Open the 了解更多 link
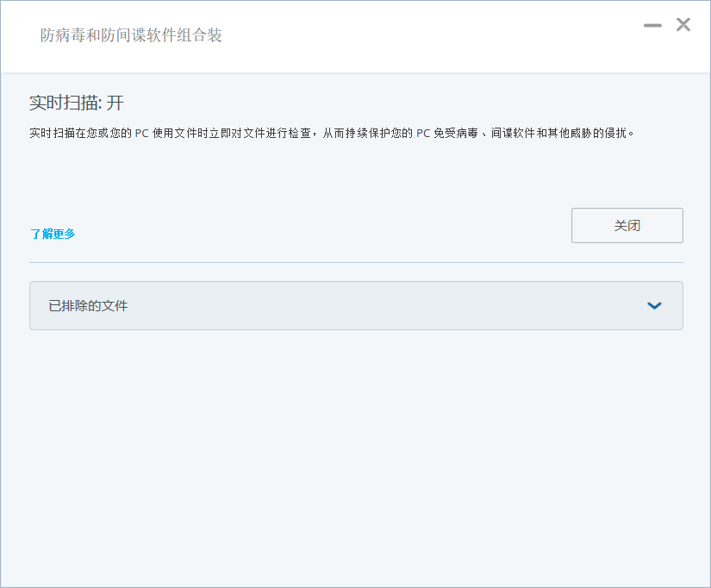The width and height of the screenshot is (711, 588). [x=53, y=234]
